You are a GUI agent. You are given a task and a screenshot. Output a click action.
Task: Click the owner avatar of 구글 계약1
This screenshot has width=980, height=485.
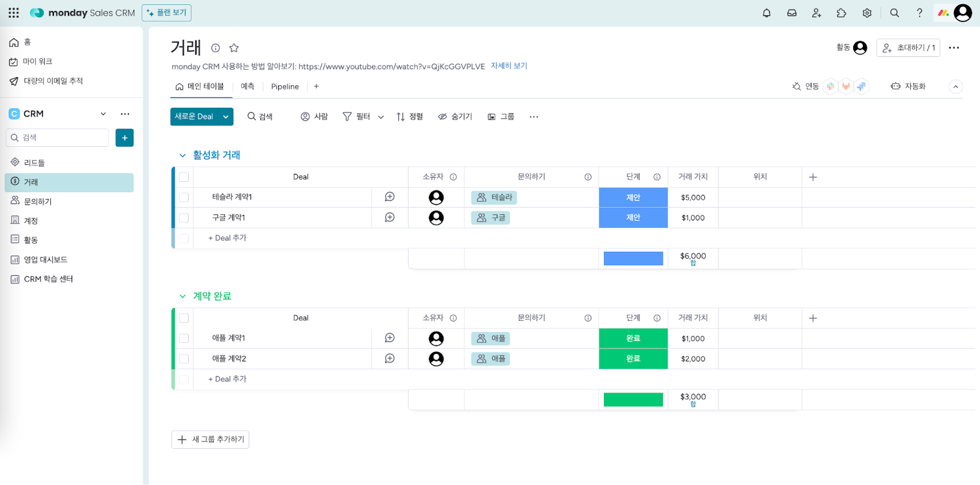pyautogui.click(x=436, y=217)
